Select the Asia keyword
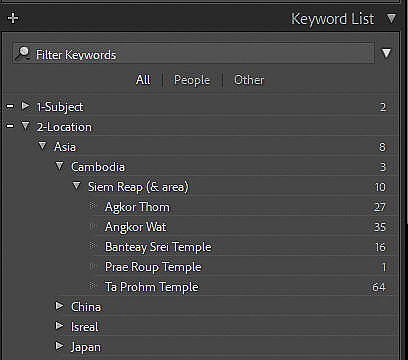Image resolution: width=408 pixels, height=360 pixels. [65, 147]
